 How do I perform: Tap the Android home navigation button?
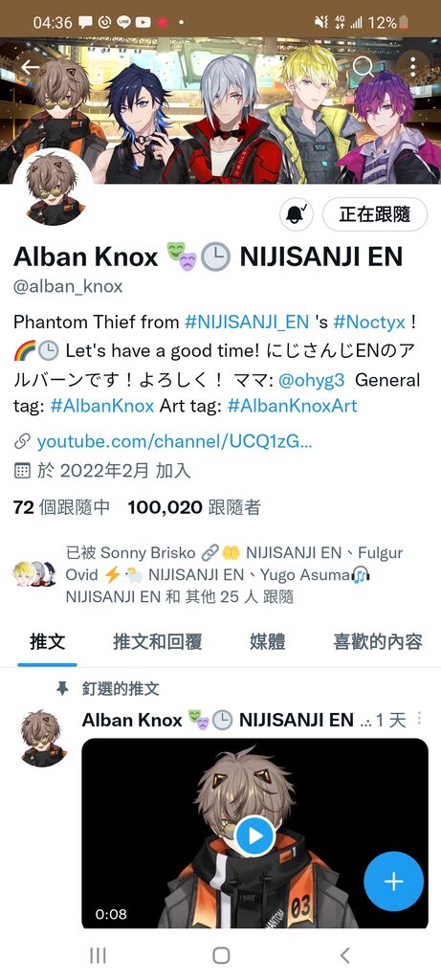pyautogui.click(x=220, y=955)
